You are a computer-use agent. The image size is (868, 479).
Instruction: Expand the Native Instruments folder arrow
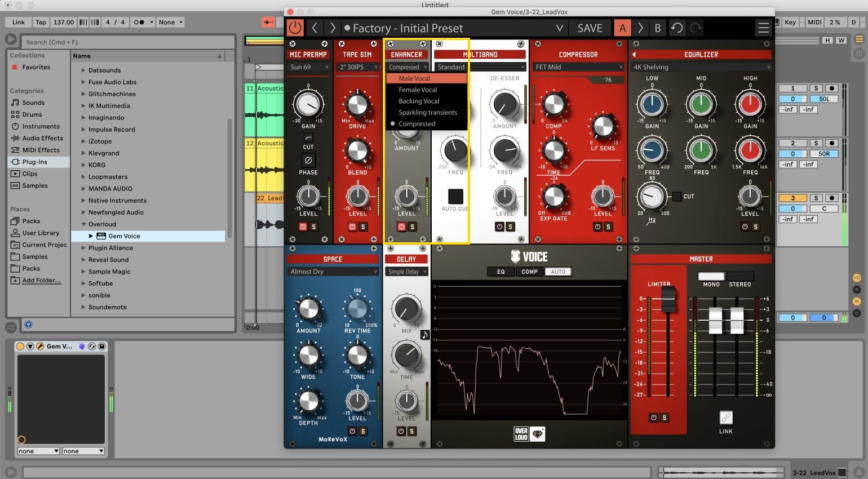83,201
